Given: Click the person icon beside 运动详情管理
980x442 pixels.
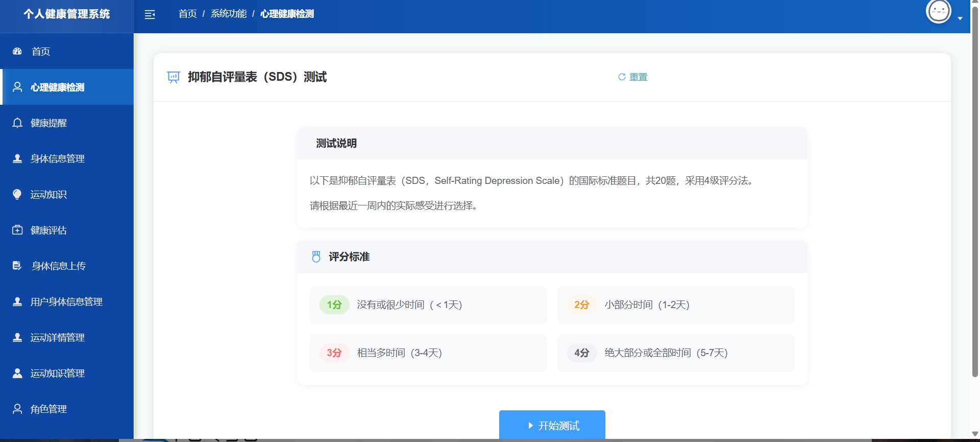Looking at the screenshot, I should pyautogui.click(x=17, y=337).
